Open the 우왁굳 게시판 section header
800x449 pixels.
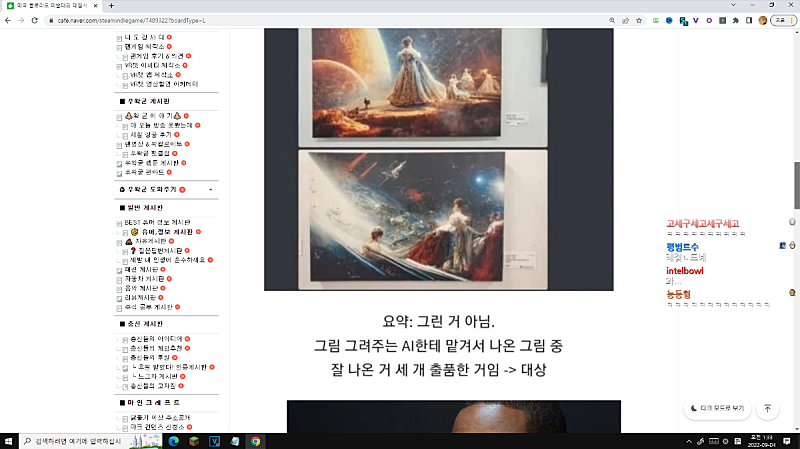point(148,102)
